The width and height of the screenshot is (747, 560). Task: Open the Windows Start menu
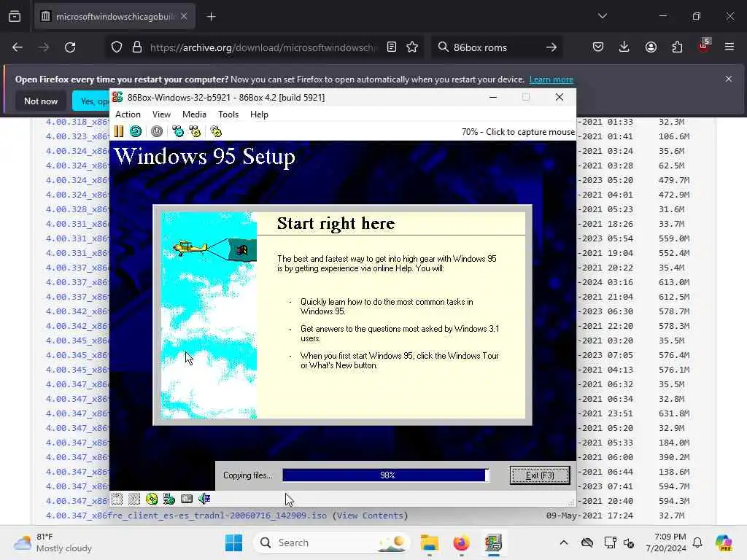[233, 542]
